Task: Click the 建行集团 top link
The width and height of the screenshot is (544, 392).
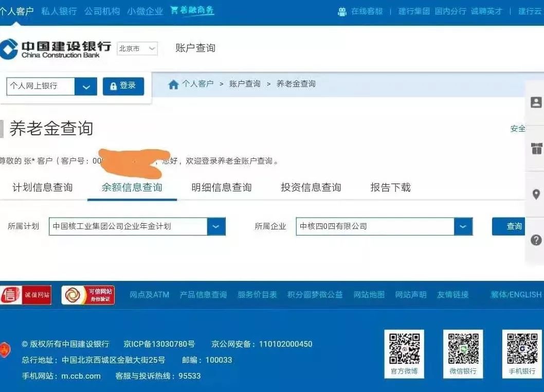Action: tap(414, 11)
